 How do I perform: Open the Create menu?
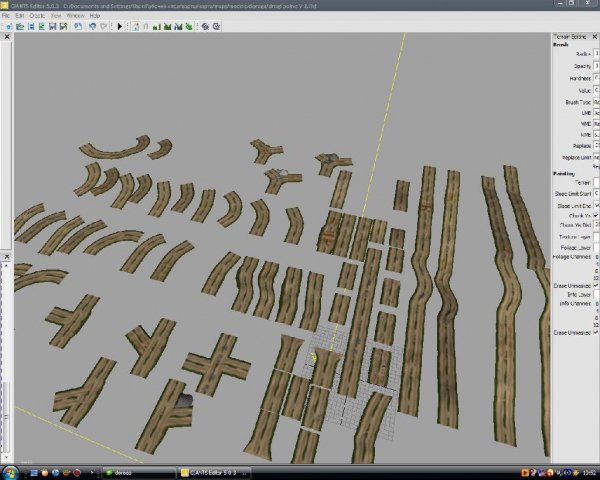point(37,16)
